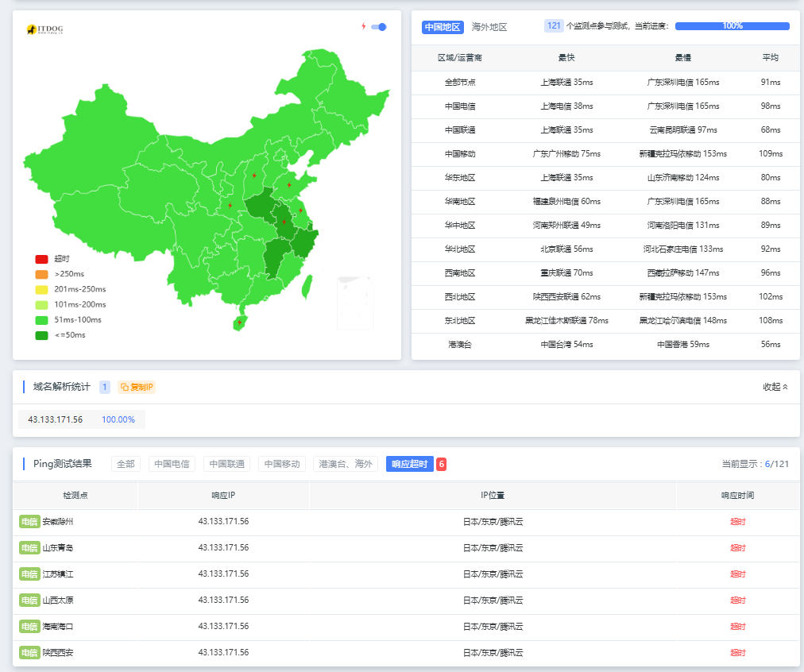Select the 中国地区 tab

tap(442, 27)
